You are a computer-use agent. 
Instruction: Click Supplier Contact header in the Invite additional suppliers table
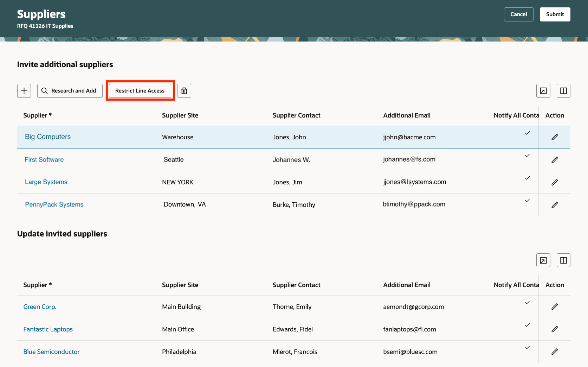(x=296, y=115)
